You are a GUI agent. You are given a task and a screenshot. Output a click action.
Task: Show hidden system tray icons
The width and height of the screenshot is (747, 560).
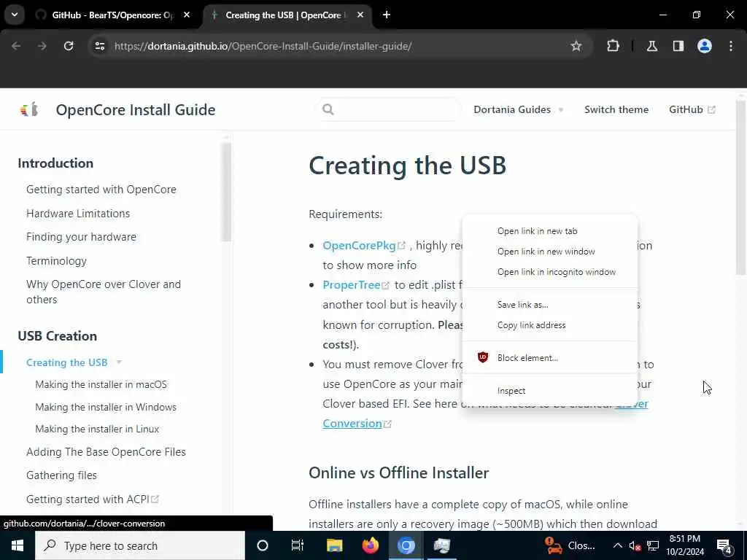click(x=617, y=545)
